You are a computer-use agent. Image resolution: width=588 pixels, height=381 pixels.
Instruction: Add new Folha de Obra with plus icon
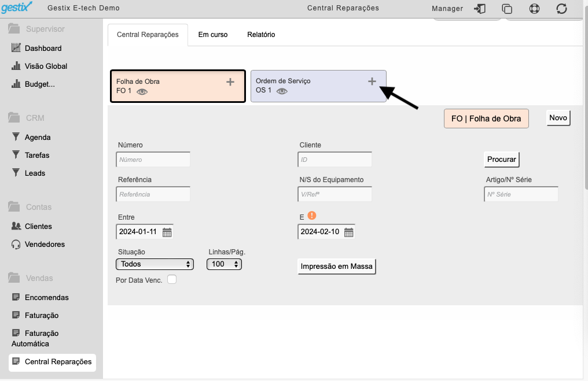click(x=230, y=82)
